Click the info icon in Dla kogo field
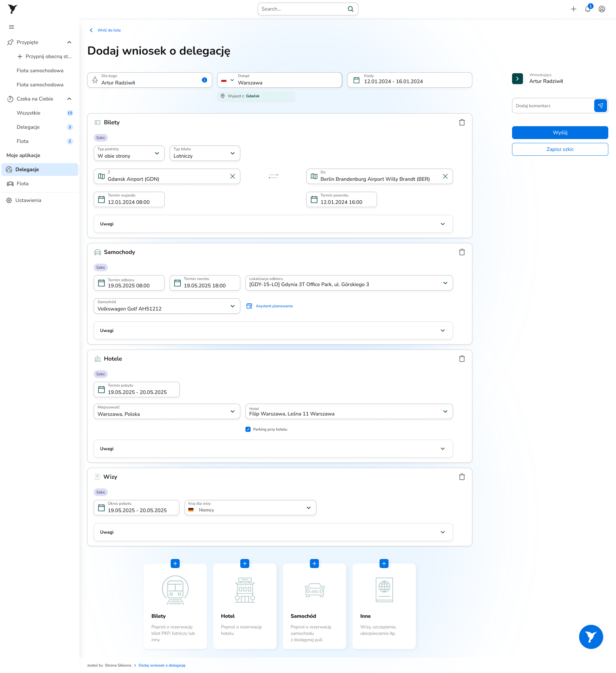 tap(204, 80)
